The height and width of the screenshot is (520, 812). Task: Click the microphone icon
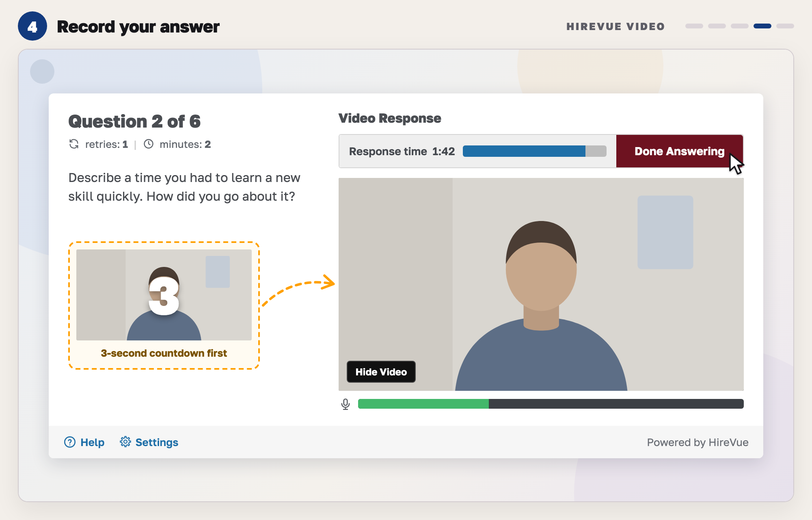point(346,404)
